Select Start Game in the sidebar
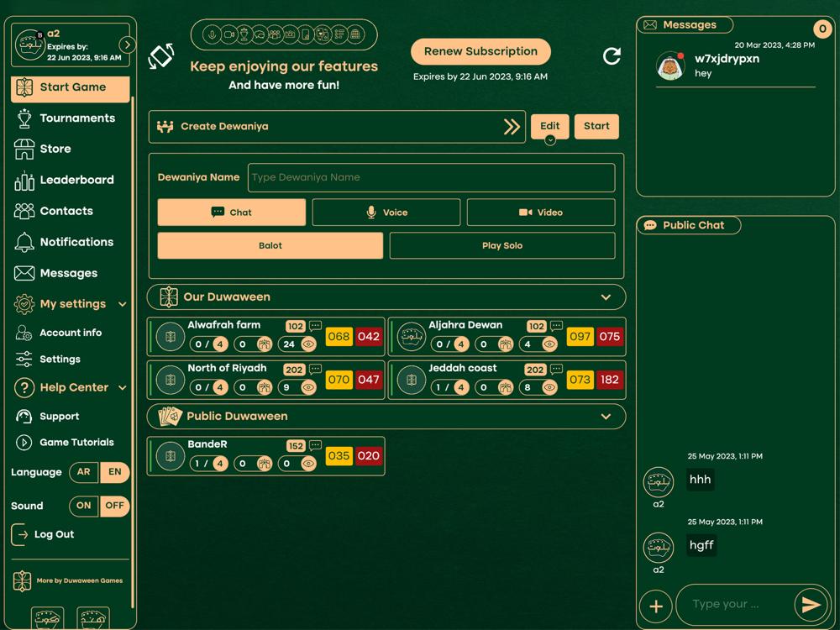This screenshot has height=630, width=840. (71, 88)
